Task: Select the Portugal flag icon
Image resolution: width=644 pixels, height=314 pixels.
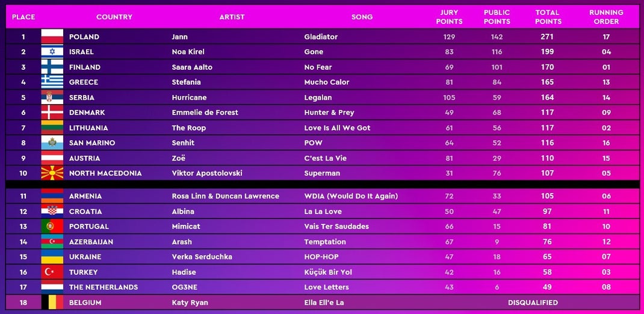Action: point(52,226)
